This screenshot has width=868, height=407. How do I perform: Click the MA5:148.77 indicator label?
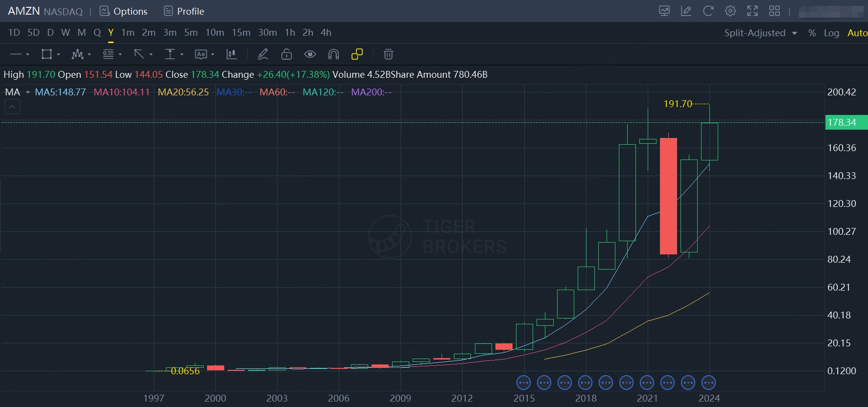coord(60,92)
